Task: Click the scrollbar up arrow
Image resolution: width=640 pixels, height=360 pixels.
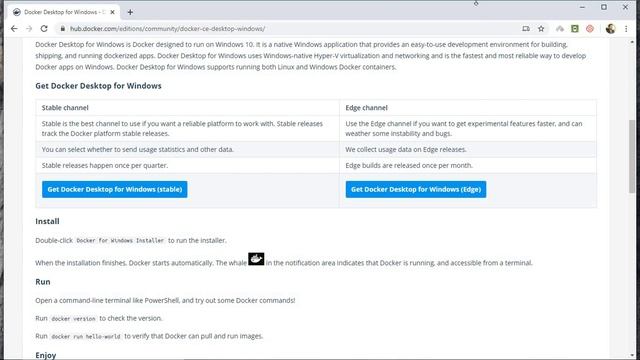Action: [632, 42]
